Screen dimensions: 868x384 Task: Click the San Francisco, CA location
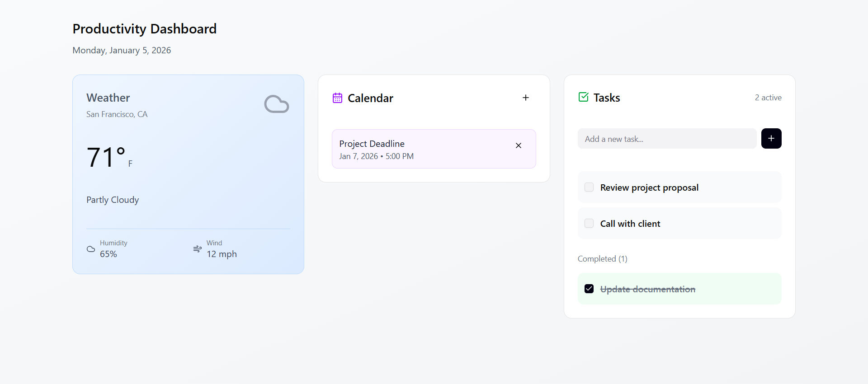(117, 114)
